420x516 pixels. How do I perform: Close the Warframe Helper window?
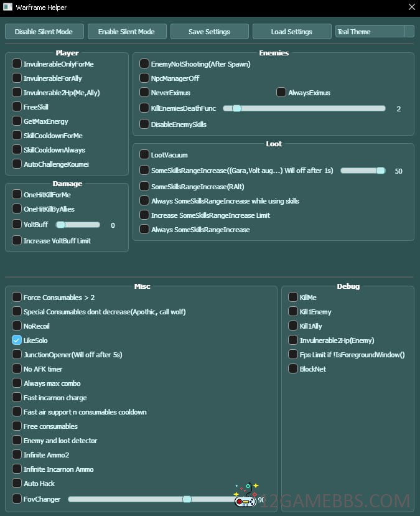(x=411, y=7)
